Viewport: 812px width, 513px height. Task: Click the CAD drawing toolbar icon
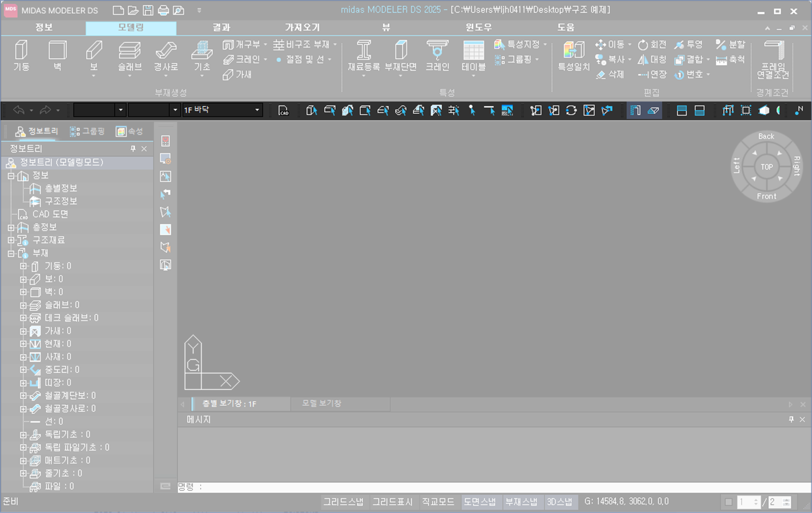[x=284, y=111]
